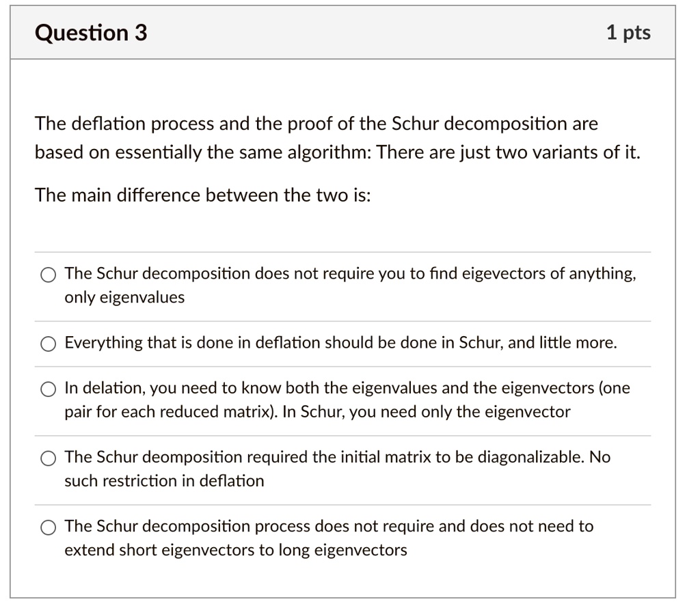This screenshot has height=608, width=700.
Task: Mark the answer claiming no restriction in deflation
Action: click(48, 458)
